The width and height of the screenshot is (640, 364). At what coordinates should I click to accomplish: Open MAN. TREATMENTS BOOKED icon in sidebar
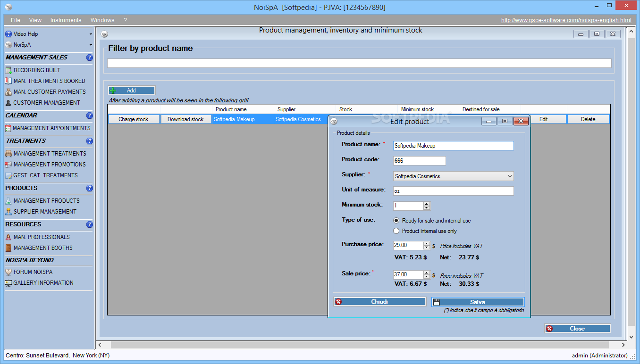point(8,81)
